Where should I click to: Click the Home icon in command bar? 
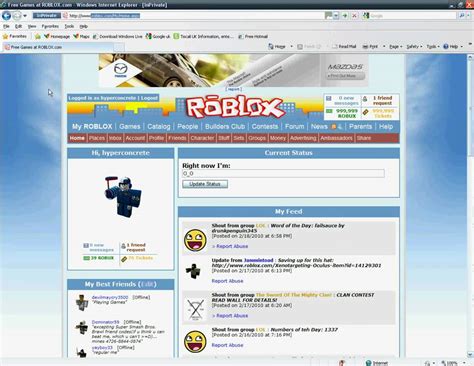277,47
